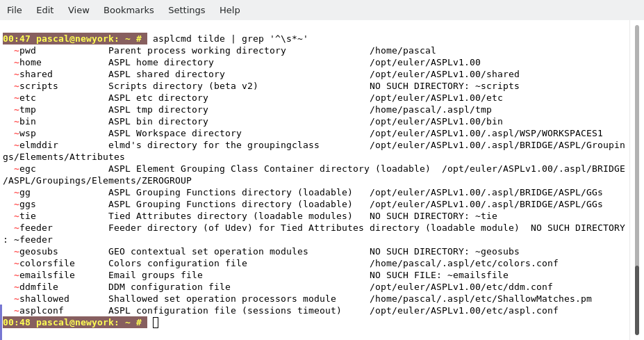Click the /opt/euler/ASPLv1.00/etc/ddm.conf path
Image resolution: width=644 pixels, height=340 pixels.
461,287
